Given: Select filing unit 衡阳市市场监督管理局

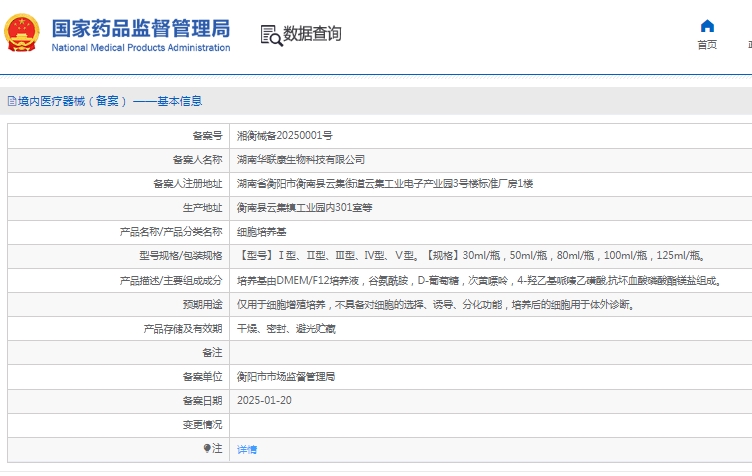Looking at the screenshot, I should click(286, 377).
